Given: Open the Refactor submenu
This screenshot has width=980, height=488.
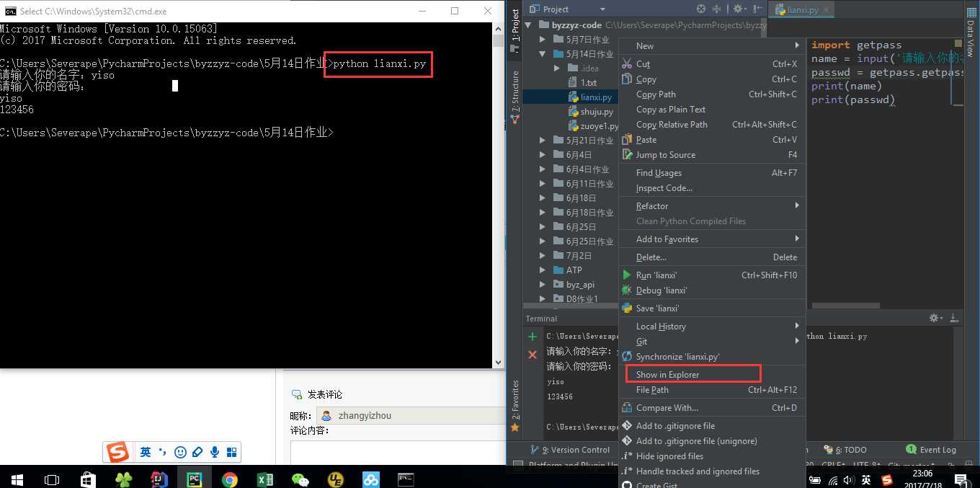Looking at the screenshot, I should click(712, 206).
